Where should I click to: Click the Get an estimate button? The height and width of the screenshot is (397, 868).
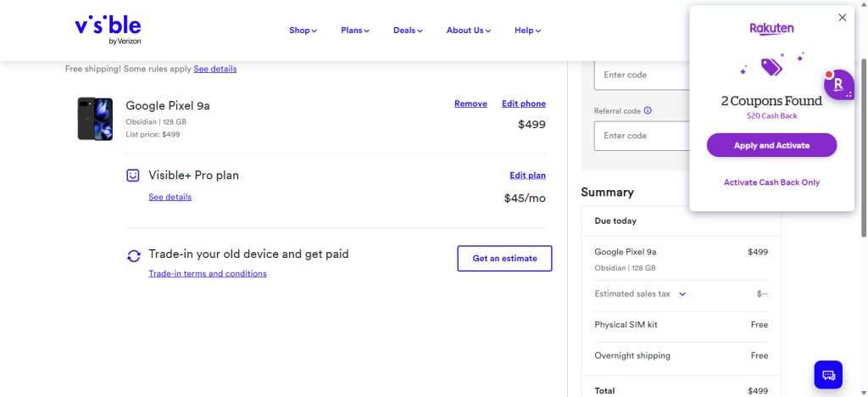pyautogui.click(x=505, y=259)
